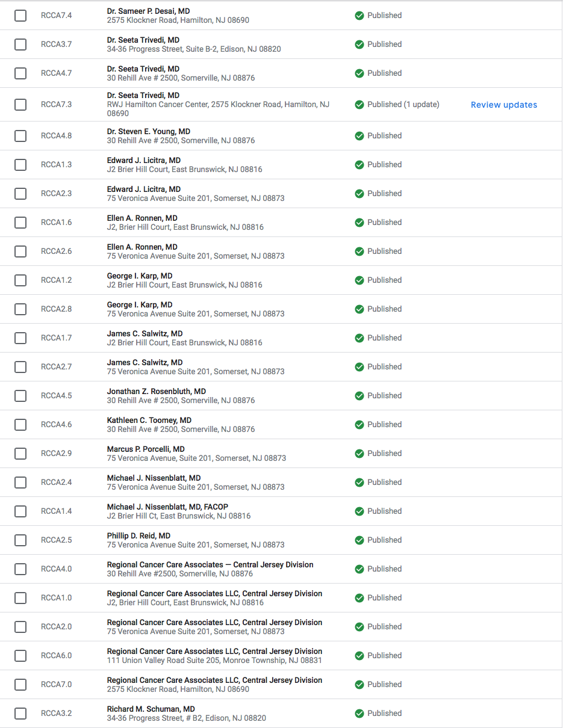Click status check icon in RCCA6.0 row
Screen dimensions: 563x728
[x=359, y=656]
